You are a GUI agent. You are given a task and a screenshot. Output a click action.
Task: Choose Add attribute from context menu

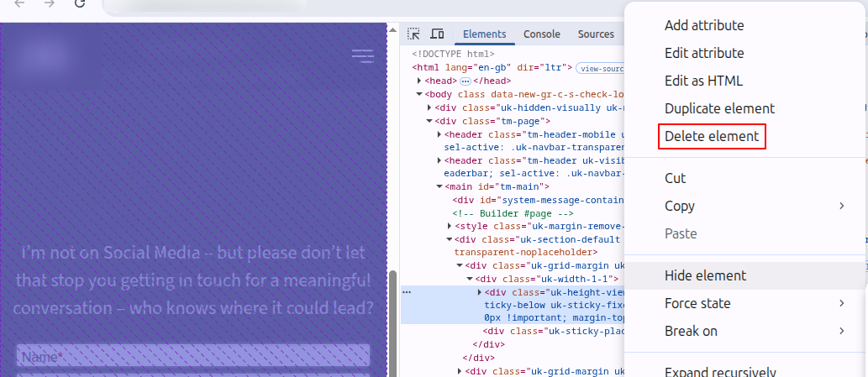tap(704, 25)
